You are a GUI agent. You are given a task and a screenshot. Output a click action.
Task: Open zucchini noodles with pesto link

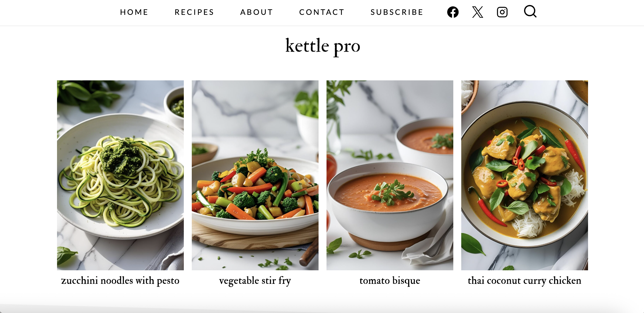click(120, 281)
